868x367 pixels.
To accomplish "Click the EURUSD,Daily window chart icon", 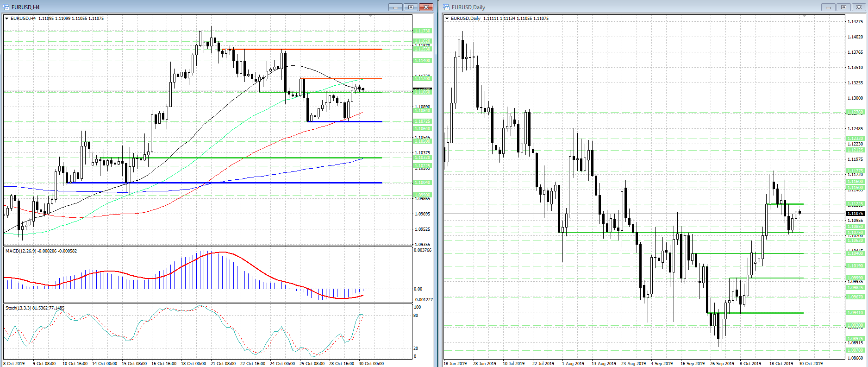I will click(x=446, y=7).
